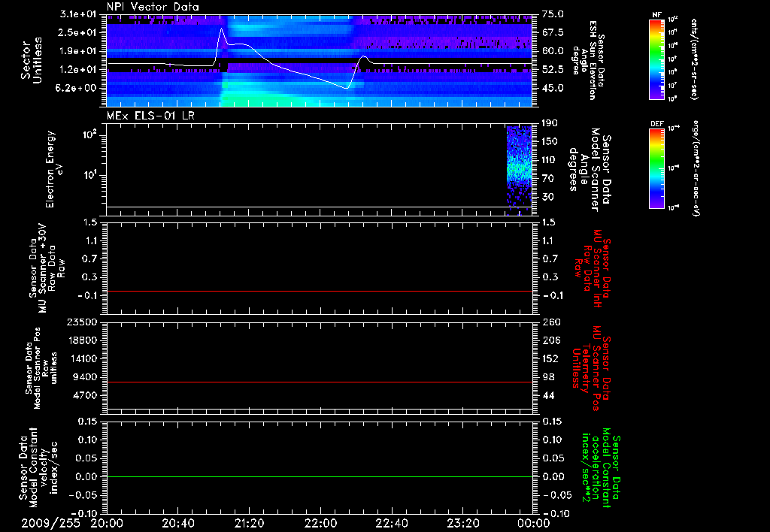770x532 pixels.
Task: Click the 4700 scanner position tick value
Action: (x=84, y=395)
